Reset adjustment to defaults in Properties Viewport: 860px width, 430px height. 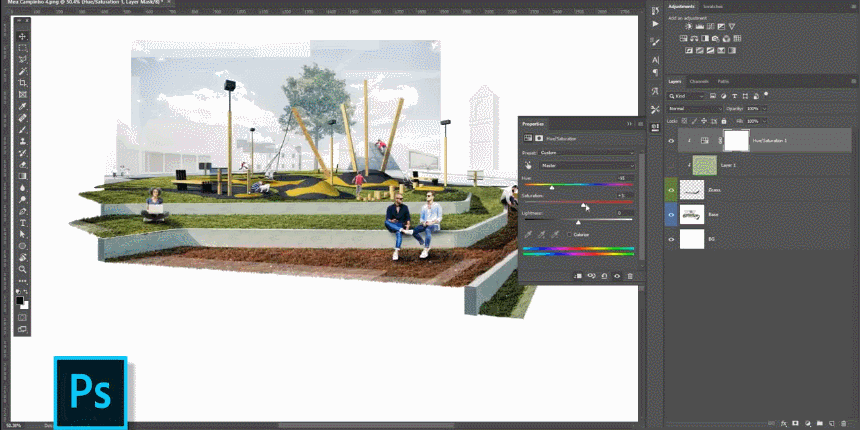(x=604, y=276)
